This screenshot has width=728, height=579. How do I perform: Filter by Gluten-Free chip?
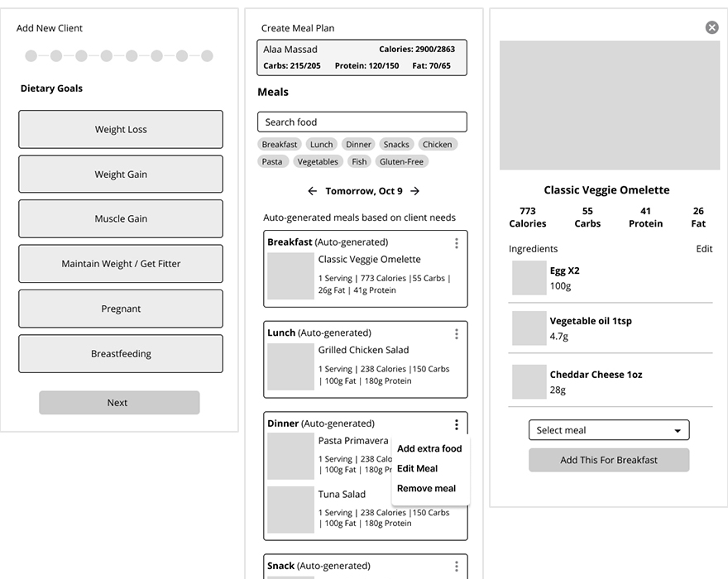pyautogui.click(x=401, y=161)
